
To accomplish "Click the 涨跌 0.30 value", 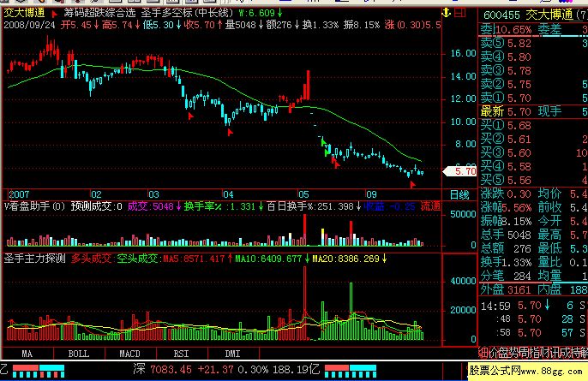I will coord(519,194).
